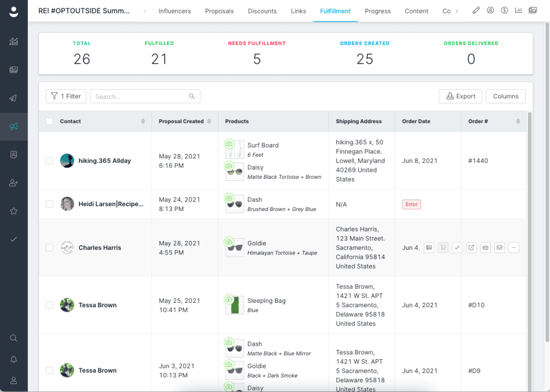This screenshot has width=550, height=392.
Task: Select the checkbox next to Heidi Larsen
Action: [x=49, y=204]
